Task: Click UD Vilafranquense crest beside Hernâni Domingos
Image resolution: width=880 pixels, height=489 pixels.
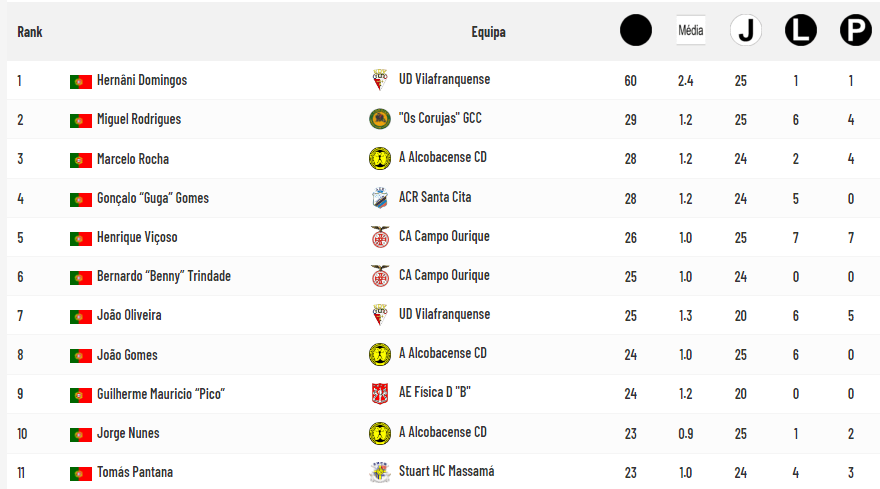Action: tap(380, 80)
